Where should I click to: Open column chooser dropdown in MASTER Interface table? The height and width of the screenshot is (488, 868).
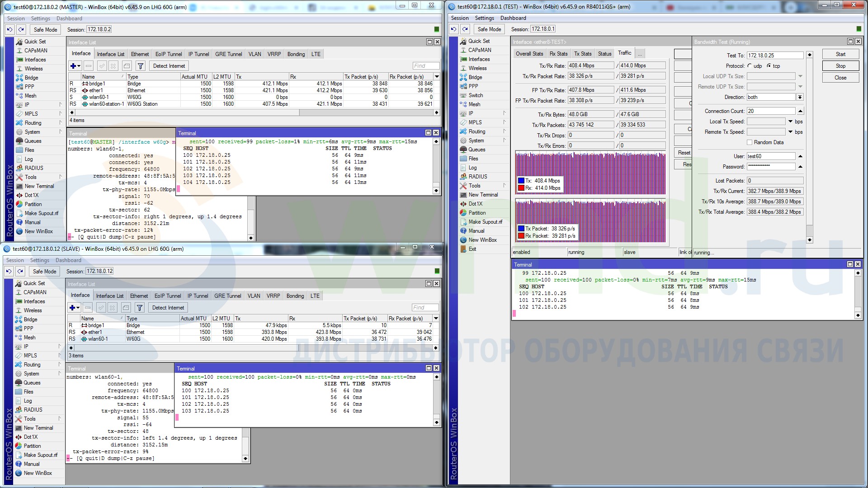[437, 77]
